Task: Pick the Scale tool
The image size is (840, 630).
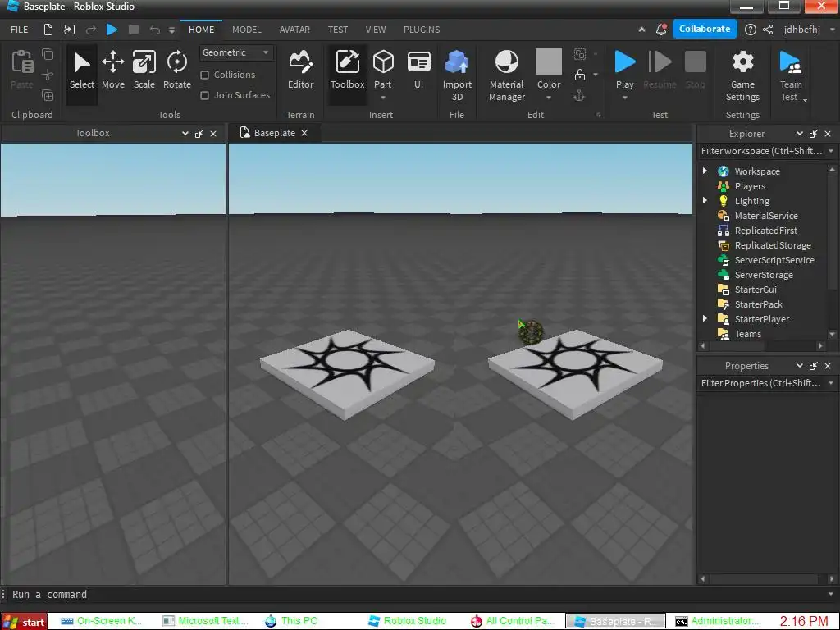Action: pos(144,71)
